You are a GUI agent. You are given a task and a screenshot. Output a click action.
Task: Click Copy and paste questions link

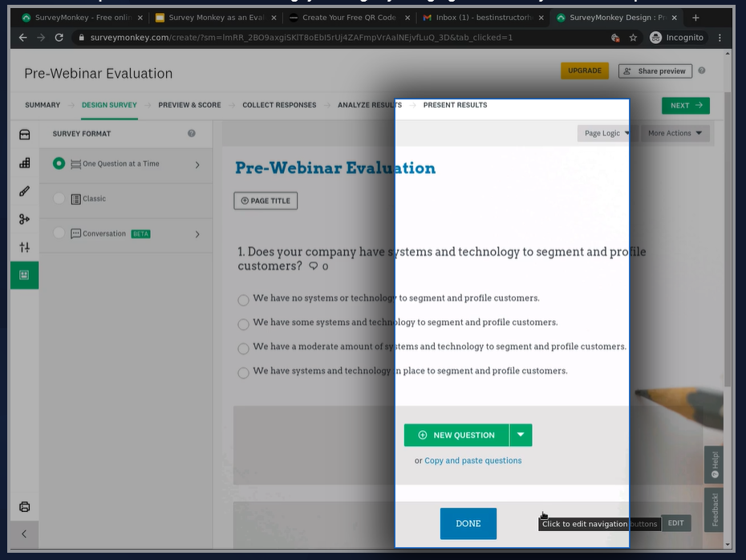point(473,460)
